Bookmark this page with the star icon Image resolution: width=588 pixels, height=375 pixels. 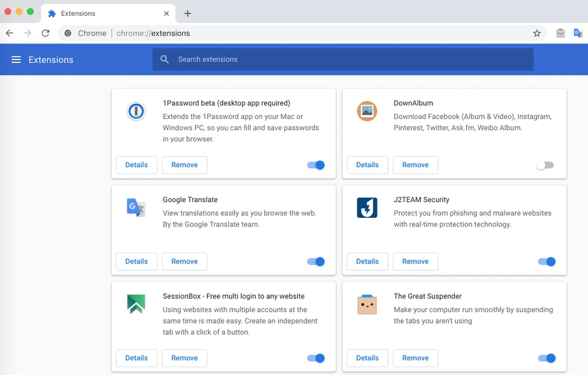coord(537,34)
